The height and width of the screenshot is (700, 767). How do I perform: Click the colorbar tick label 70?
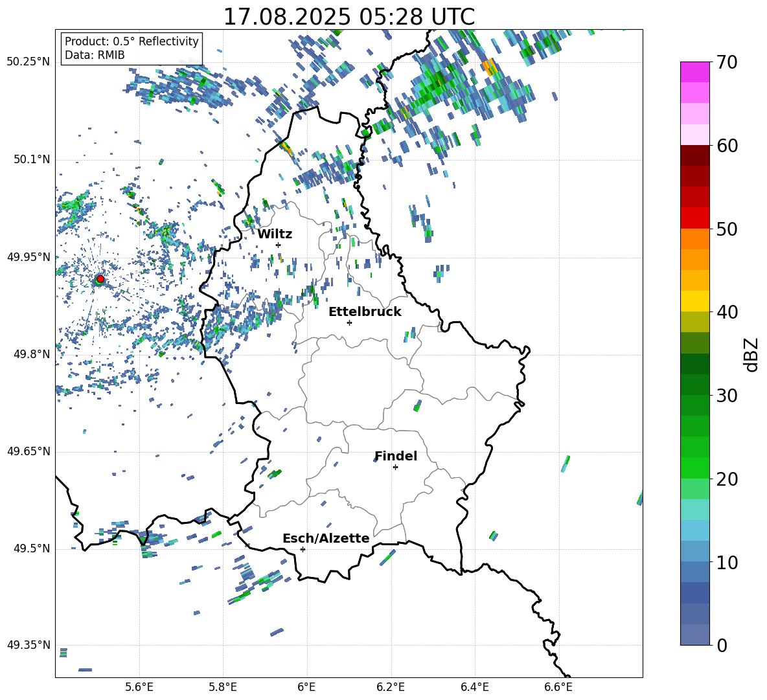726,63
